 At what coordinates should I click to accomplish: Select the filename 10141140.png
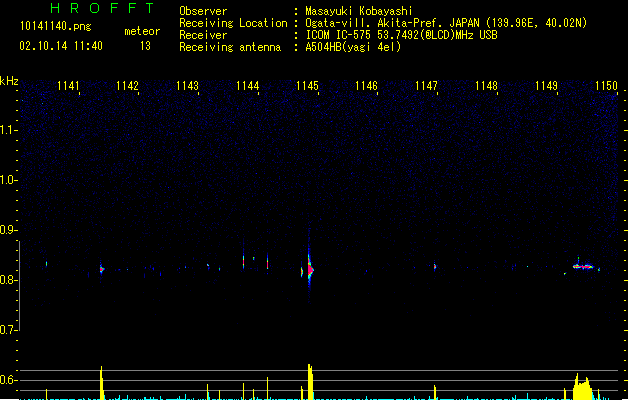pyautogui.click(x=55, y=26)
